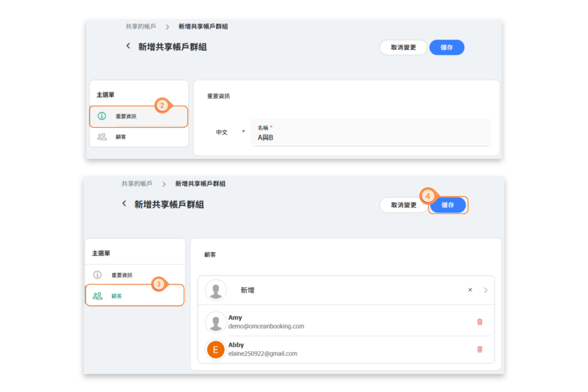Remove Abby using the trash icon

click(479, 349)
